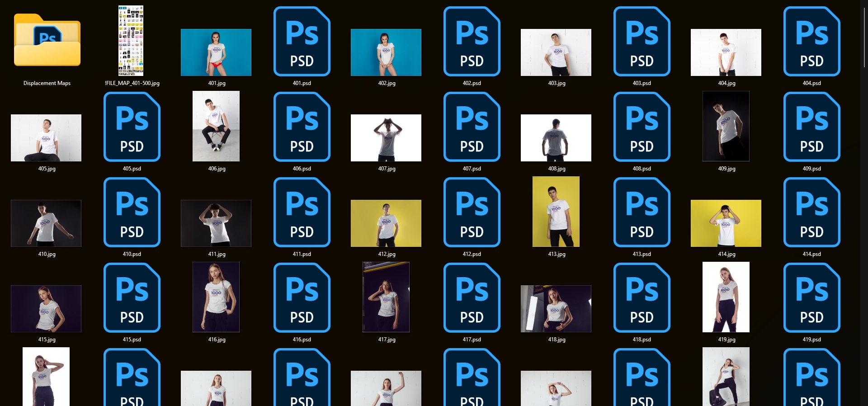Select the 401.psd Photoshop file icon
This screenshot has width=868, height=406.
(302, 42)
